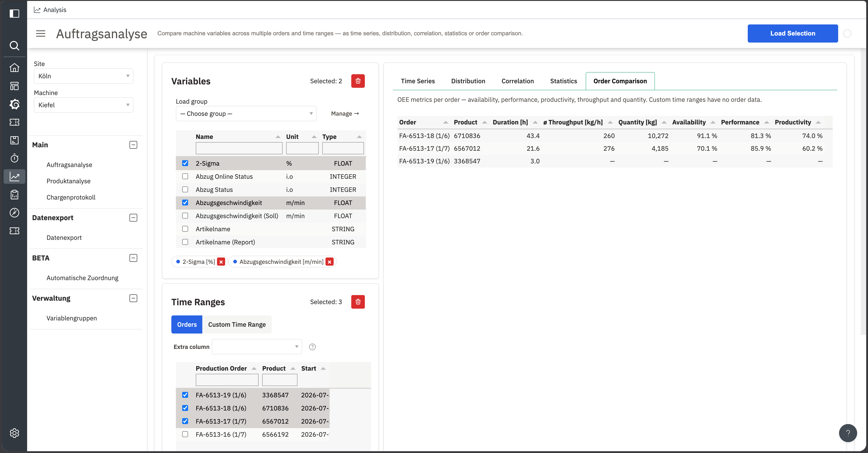Check order FA-6513-16 (1/7)
This screenshot has height=453, width=868.
click(185, 434)
